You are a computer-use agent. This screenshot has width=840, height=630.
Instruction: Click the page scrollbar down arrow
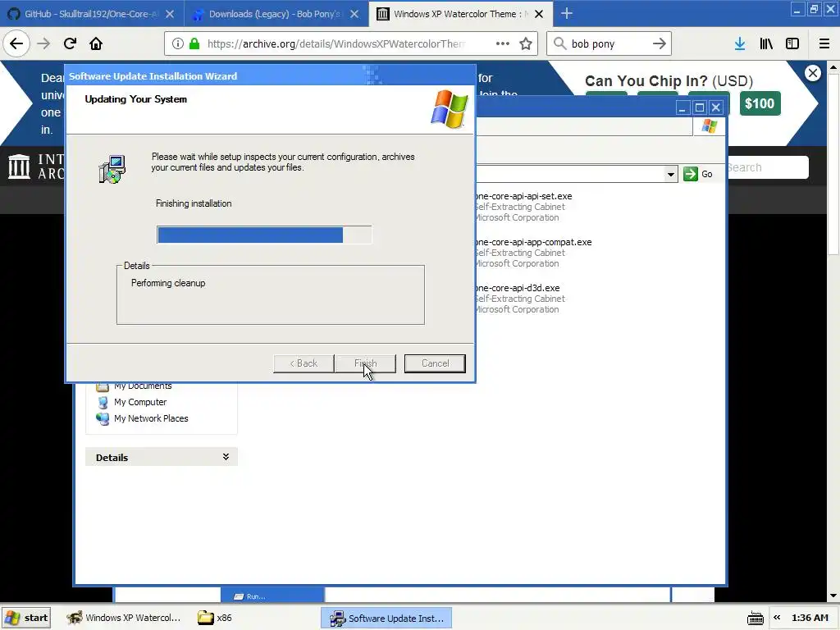pyautogui.click(x=833, y=596)
